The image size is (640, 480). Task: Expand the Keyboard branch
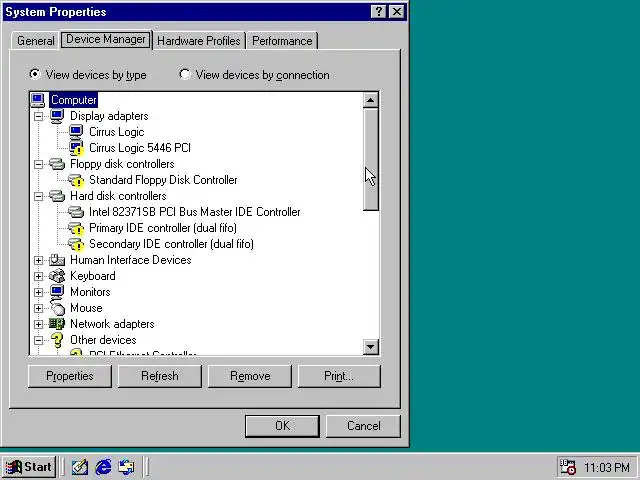[38, 276]
